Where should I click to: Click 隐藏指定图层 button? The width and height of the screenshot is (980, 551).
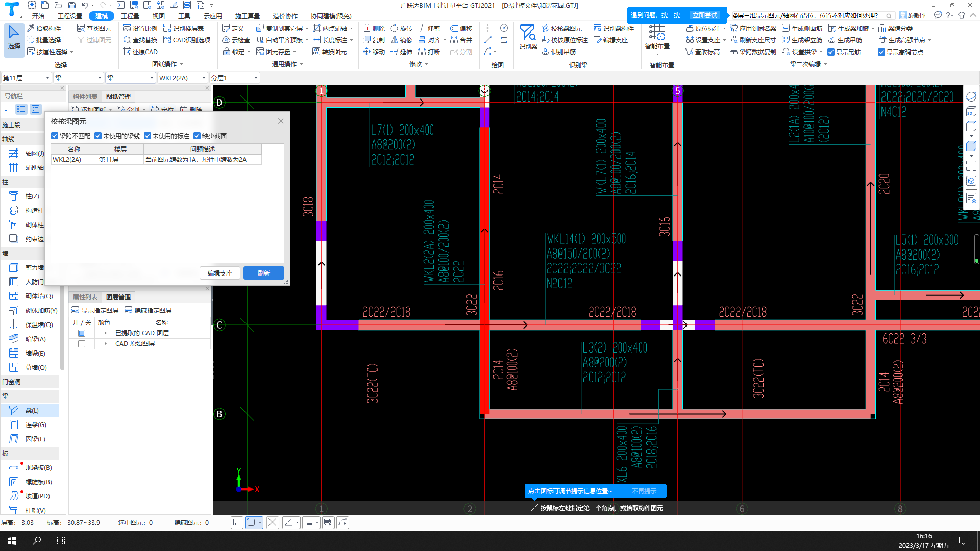[x=148, y=310]
